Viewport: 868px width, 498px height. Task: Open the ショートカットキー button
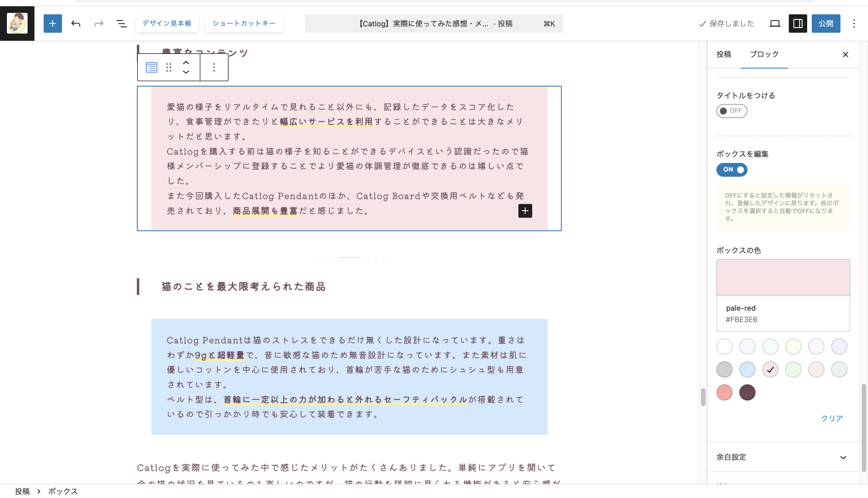click(x=244, y=24)
